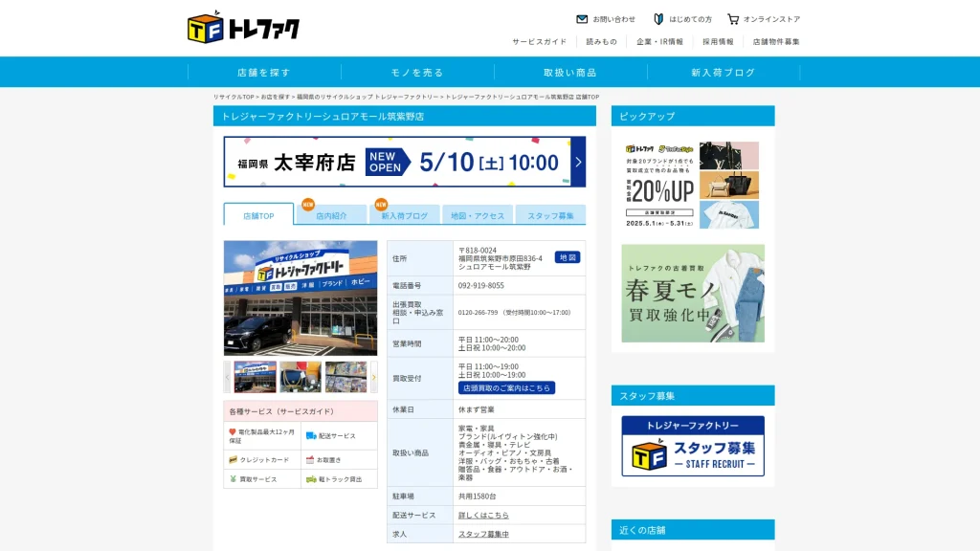The height and width of the screenshot is (551, 980).
Task: Click the お問い合わせ link
Action: (613, 19)
